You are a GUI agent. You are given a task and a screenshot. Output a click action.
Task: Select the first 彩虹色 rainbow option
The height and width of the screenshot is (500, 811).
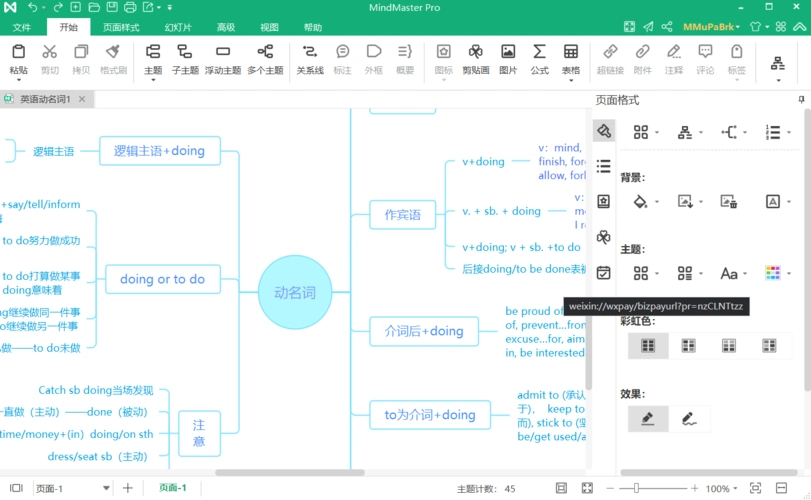648,346
